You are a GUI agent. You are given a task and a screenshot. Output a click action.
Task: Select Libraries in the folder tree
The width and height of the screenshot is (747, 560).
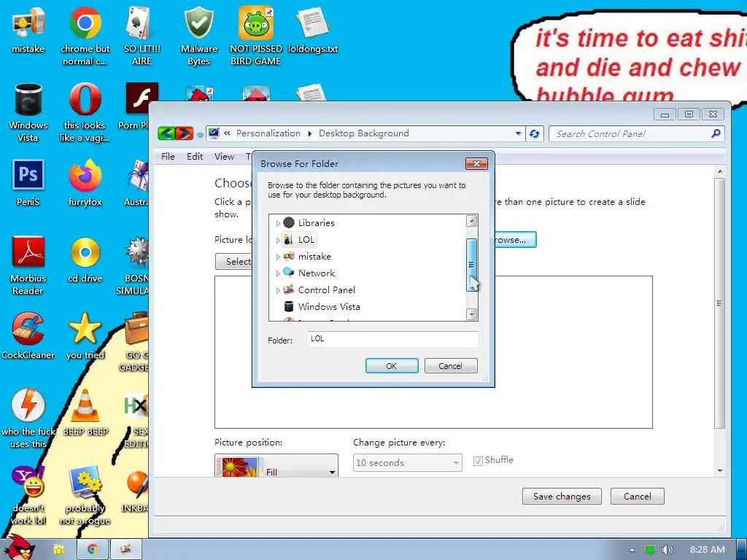coord(317,223)
